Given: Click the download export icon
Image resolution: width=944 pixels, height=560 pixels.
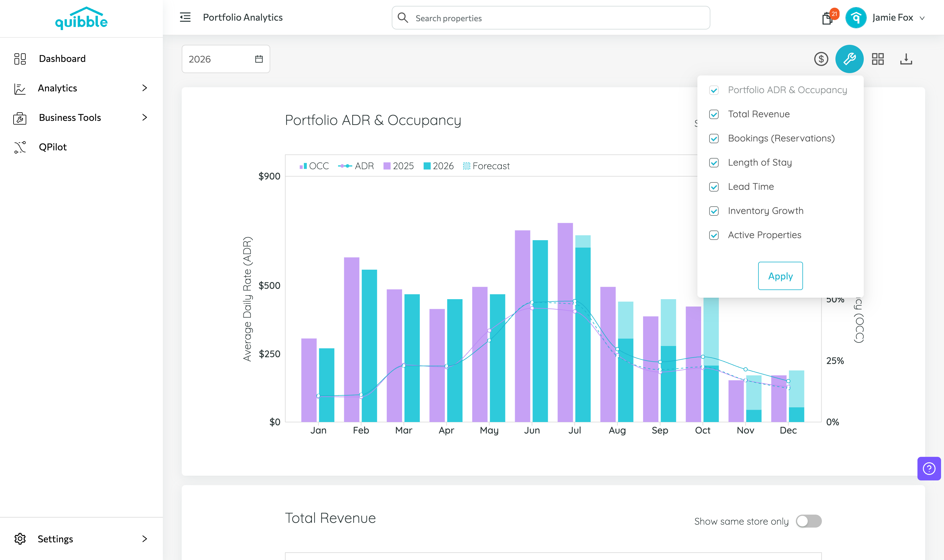Looking at the screenshot, I should (x=906, y=59).
